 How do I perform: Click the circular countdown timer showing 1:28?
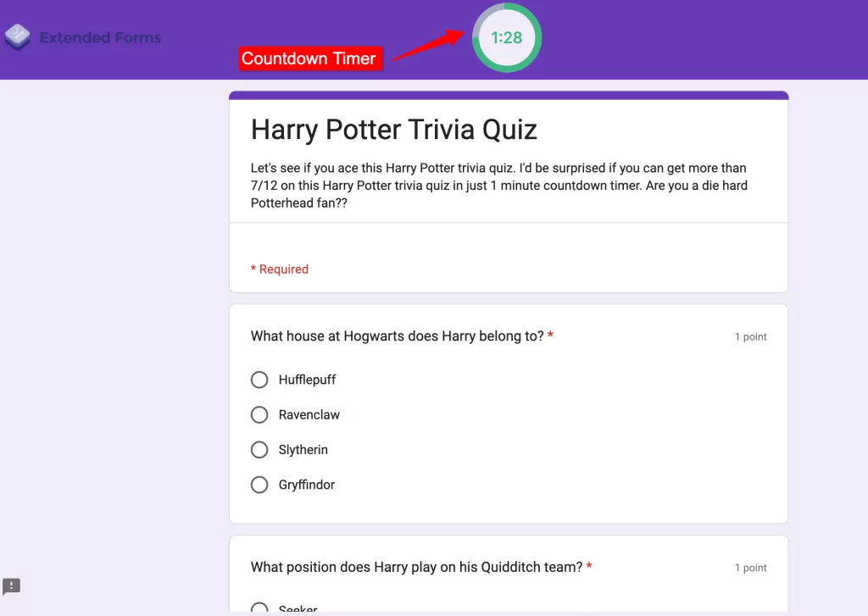(507, 37)
